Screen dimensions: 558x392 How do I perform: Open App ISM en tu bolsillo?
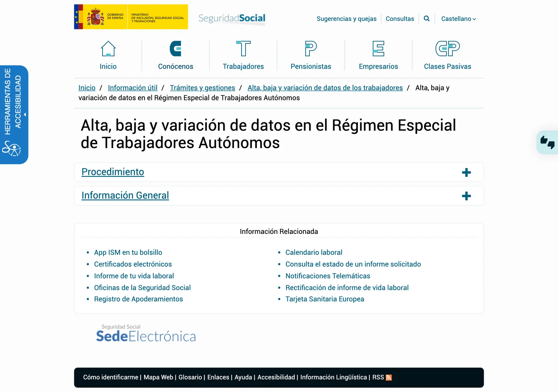tap(128, 252)
